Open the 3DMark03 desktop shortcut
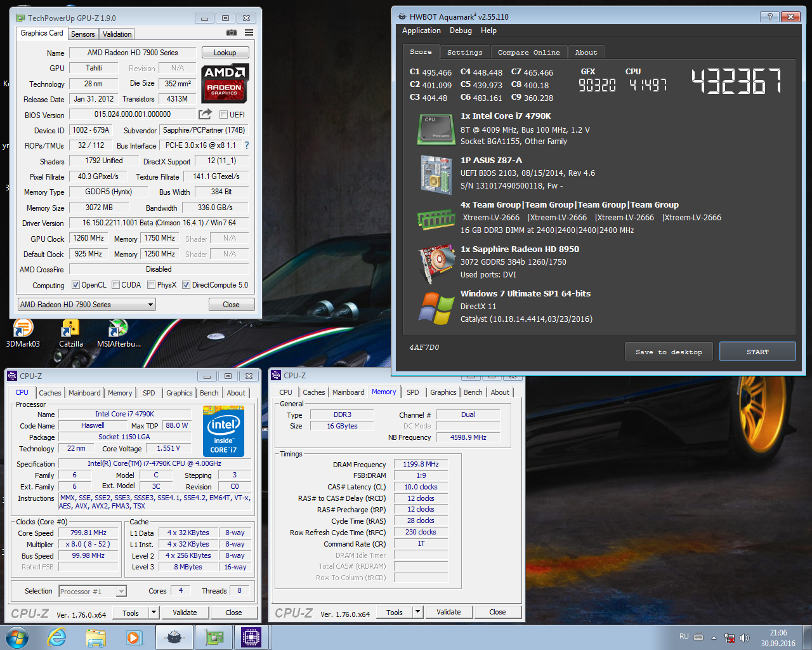Image resolution: width=812 pixels, height=650 pixels. [23, 333]
